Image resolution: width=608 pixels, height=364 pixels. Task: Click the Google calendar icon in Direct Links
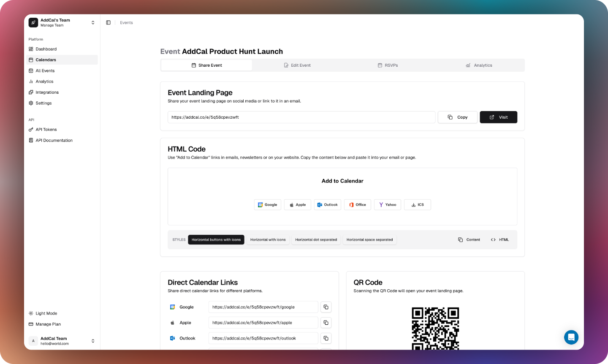[x=172, y=307]
